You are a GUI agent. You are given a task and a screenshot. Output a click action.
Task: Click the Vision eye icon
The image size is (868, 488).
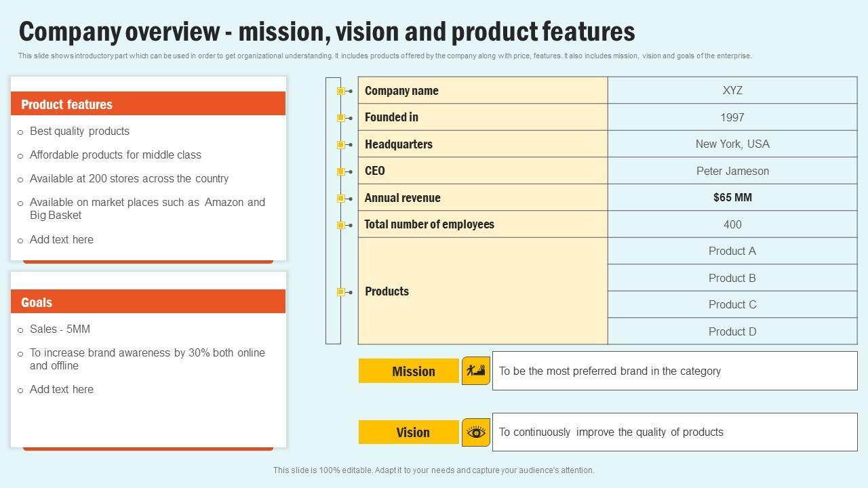click(x=476, y=432)
